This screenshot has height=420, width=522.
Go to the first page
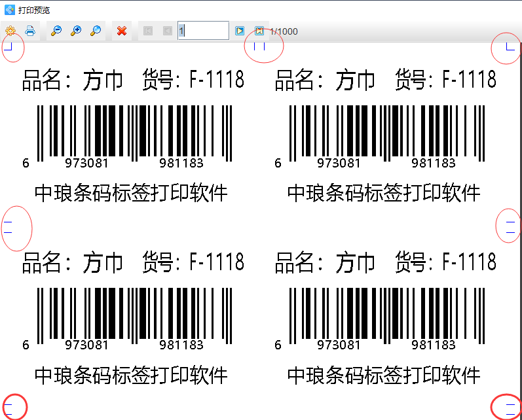tap(148, 31)
